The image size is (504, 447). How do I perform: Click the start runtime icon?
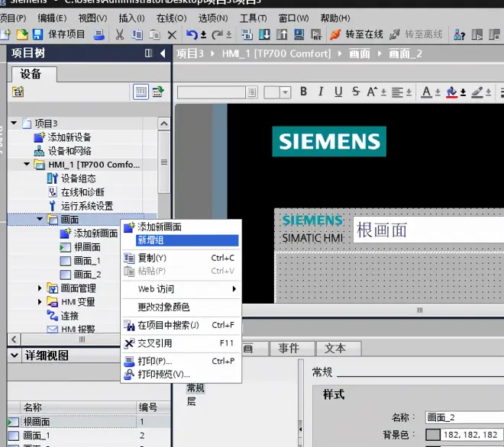click(316, 34)
